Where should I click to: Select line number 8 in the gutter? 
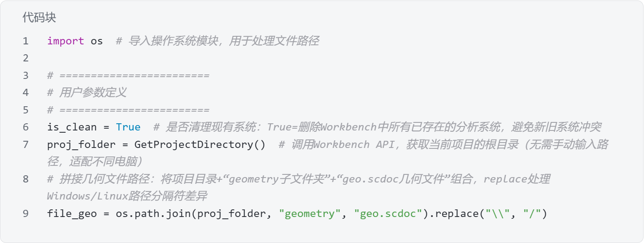coord(26,179)
